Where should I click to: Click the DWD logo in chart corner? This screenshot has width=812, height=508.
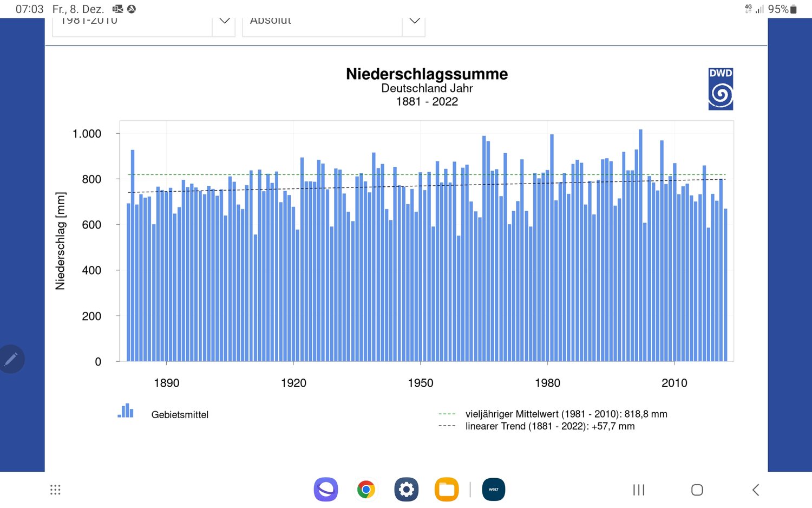721,89
